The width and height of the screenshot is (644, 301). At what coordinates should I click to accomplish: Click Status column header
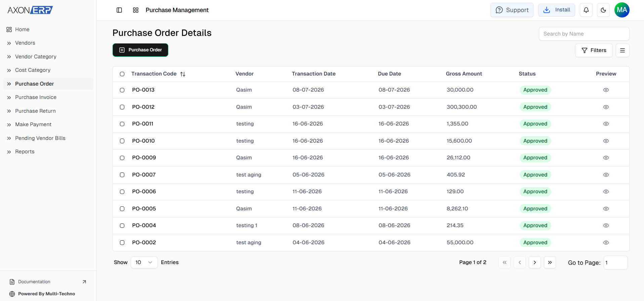tap(527, 74)
